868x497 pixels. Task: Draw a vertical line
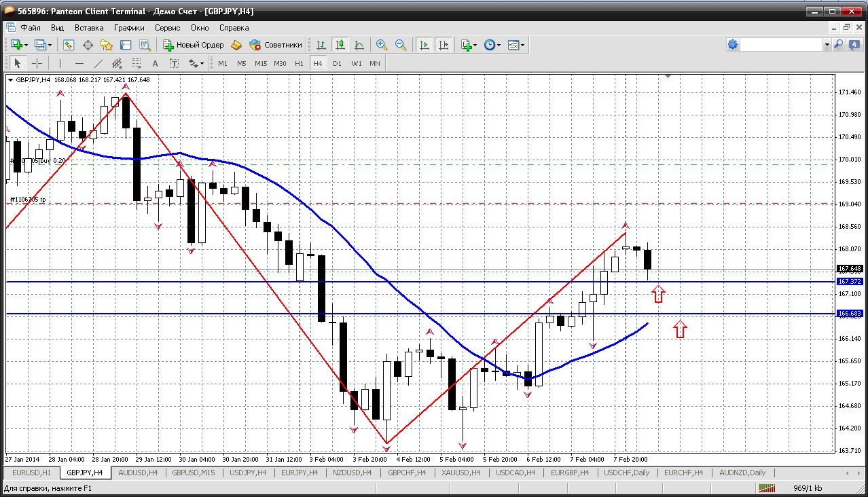point(60,63)
